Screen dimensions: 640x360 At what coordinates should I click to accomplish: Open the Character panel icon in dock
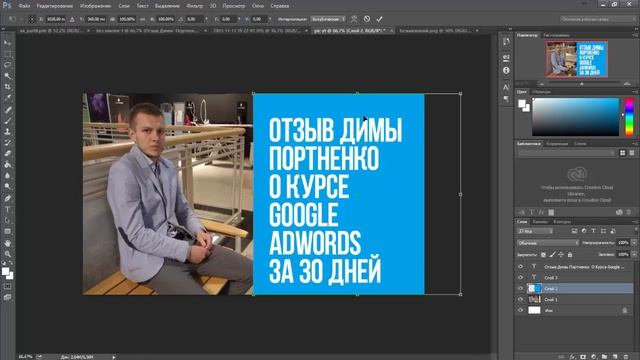coord(506,87)
